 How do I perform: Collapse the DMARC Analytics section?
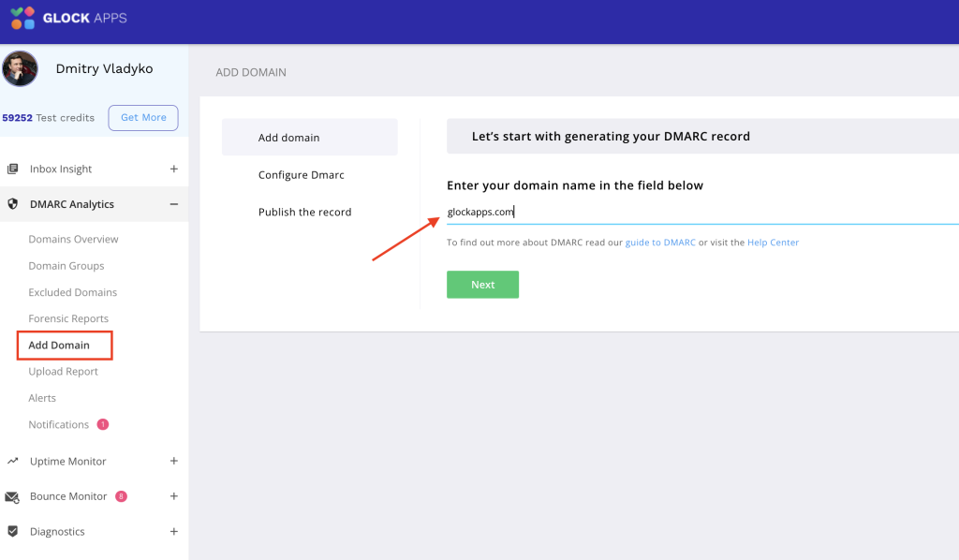pyautogui.click(x=173, y=204)
